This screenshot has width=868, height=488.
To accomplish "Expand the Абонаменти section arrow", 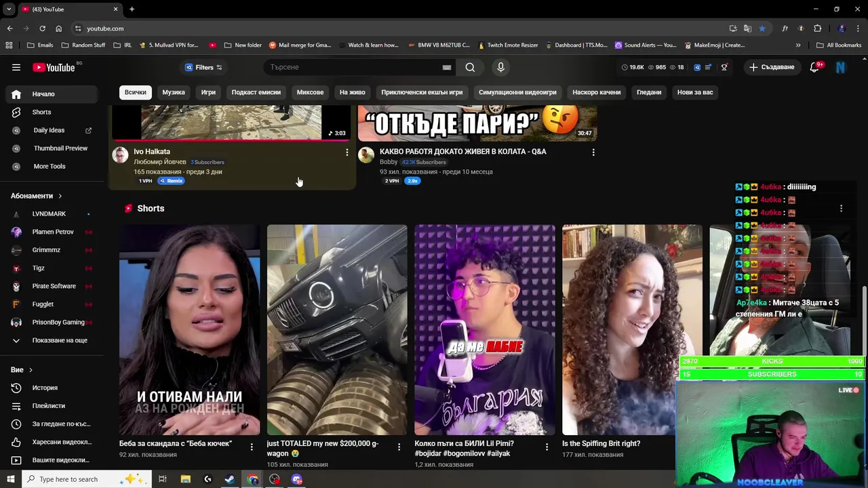I will point(60,196).
